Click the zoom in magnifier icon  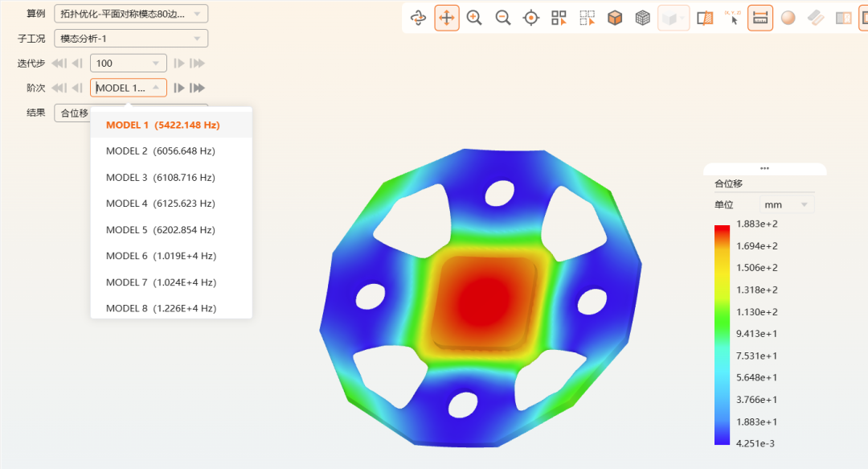(474, 18)
